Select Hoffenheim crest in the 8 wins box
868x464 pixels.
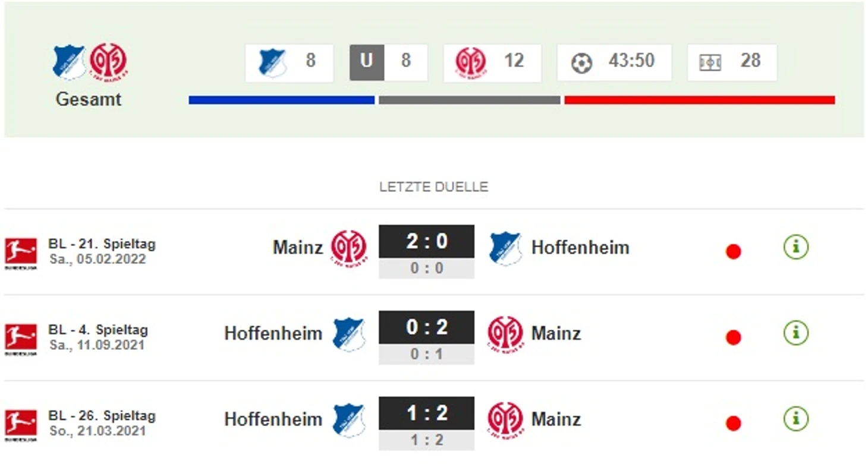(272, 62)
